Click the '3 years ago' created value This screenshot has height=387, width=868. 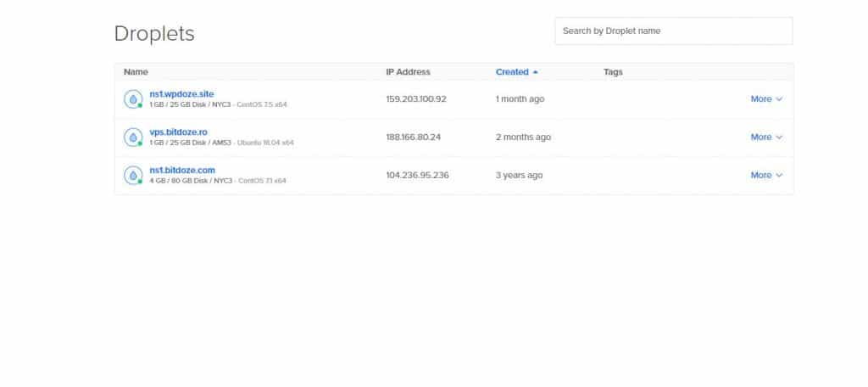(519, 175)
